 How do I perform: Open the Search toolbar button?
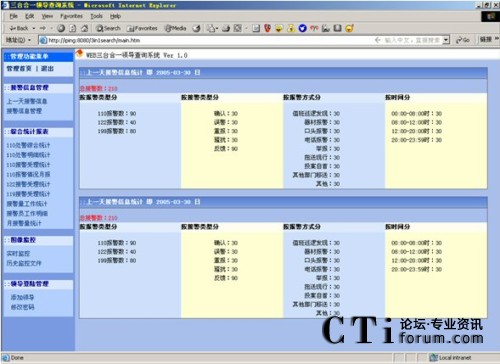108,28
